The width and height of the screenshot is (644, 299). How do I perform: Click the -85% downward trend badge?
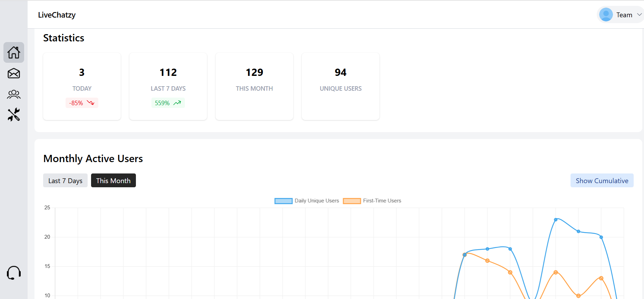pyautogui.click(x=82, y=103)
